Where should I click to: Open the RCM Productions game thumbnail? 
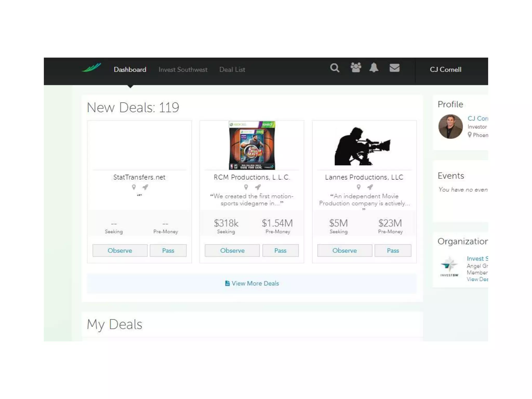tap(252, 145)
